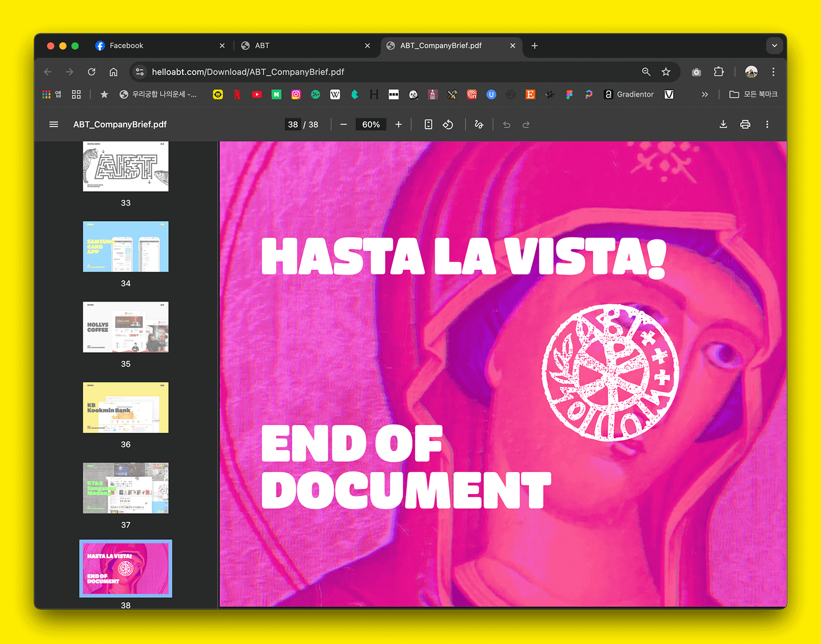Open the Wikipedia bookmark

[335, 94]
